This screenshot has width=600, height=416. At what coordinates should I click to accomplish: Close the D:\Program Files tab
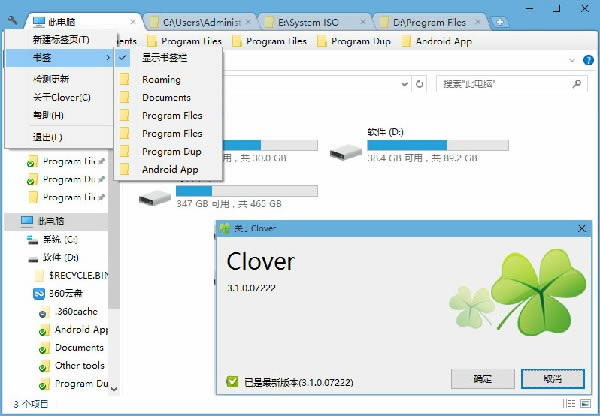(x=478, y=22)
